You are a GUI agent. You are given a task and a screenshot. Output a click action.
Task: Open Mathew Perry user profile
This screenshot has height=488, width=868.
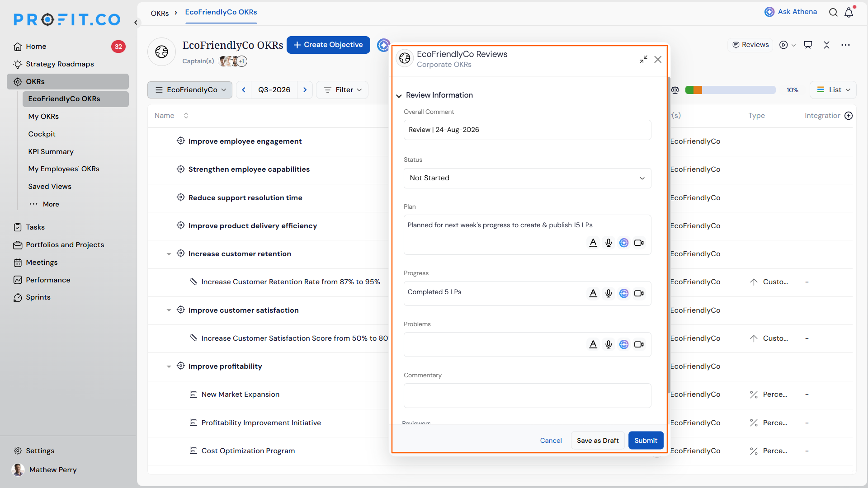(x=44, y=470)
